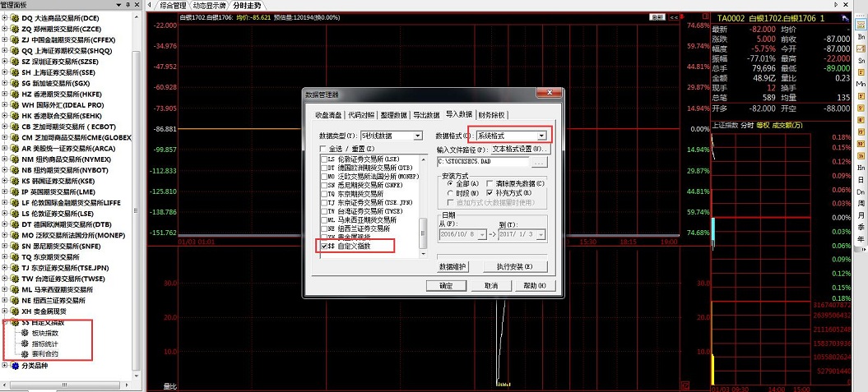Check TQ 东京期货交易所 in the dialog list
Viewport: 868px width, 392px height.
(x=324, y=194)
